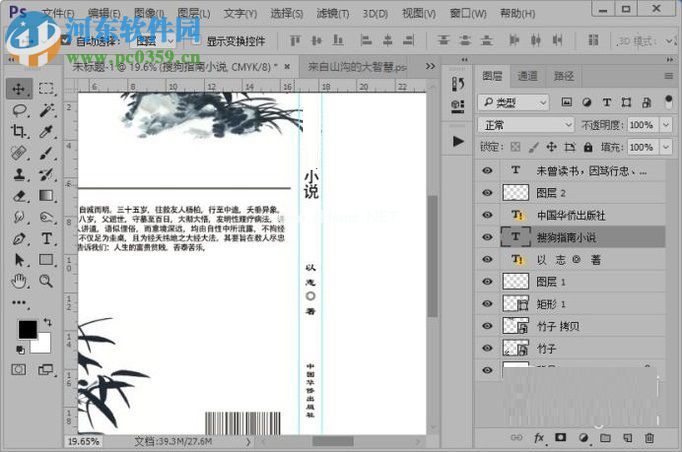Image resolution: width=682 pixels, height=452 pixels.
Task: Hide the 以志◎著 text layer
Action: coord(487,259)
